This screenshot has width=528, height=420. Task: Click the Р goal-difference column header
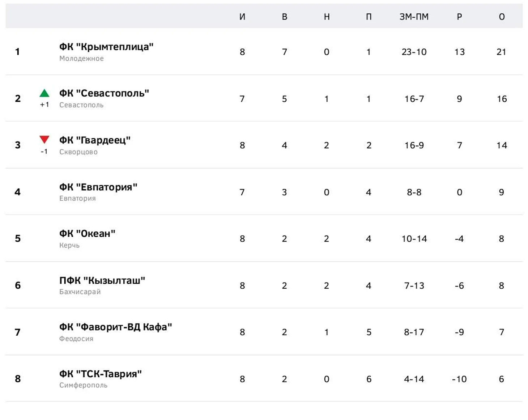[x=459, y=17]
